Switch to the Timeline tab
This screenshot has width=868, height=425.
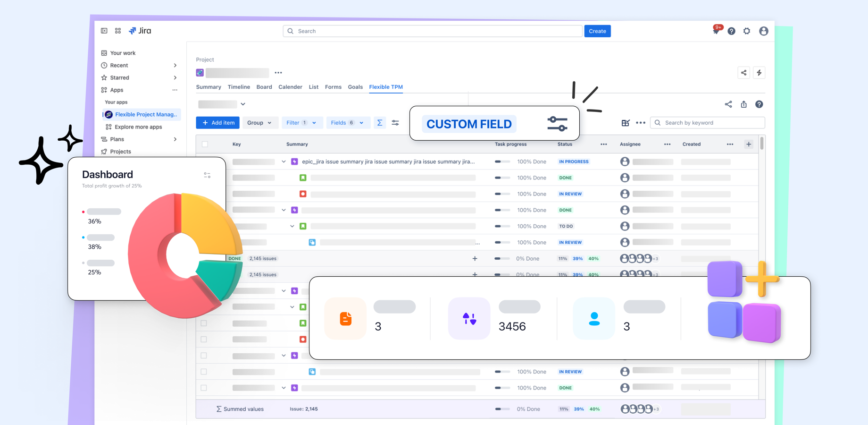(x=239, y=87)
